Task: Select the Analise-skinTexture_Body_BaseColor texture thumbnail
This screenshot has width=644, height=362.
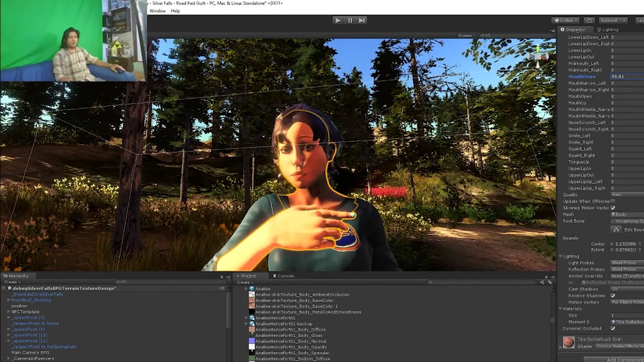Action: tap(252, 300)
